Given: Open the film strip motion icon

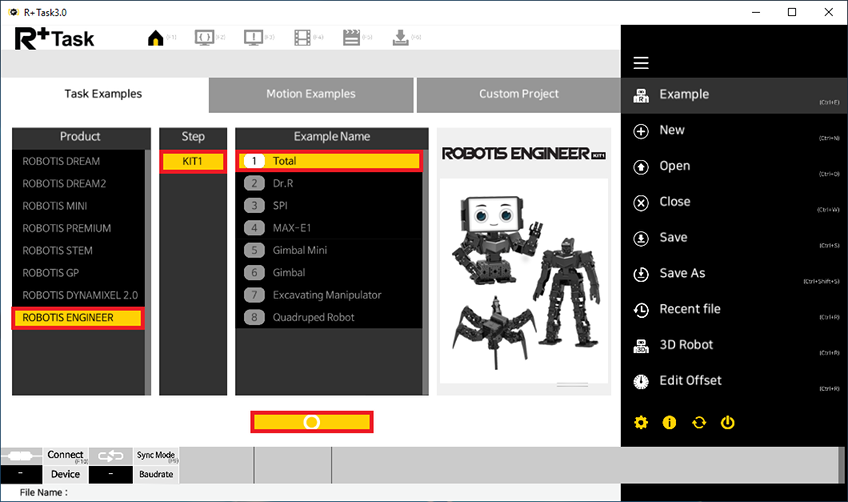Looking at the screenshot, I should tap(302, 38).
